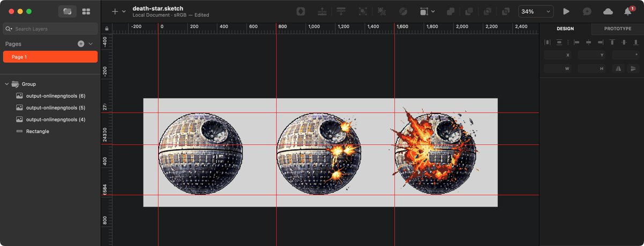
Task: Select layer output-onlinepngtools (5)
Action: 50,108
